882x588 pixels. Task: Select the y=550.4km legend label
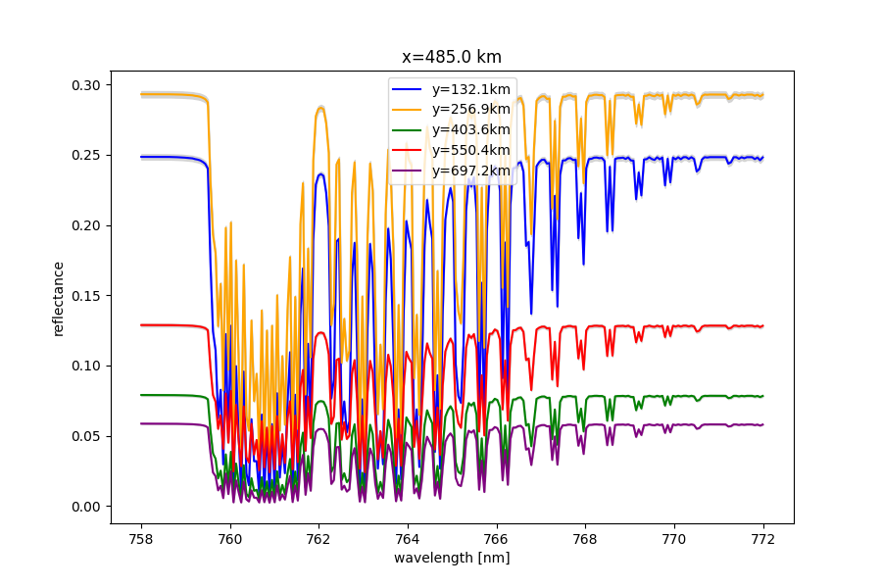pyautogui.click(x=470, y=150)
